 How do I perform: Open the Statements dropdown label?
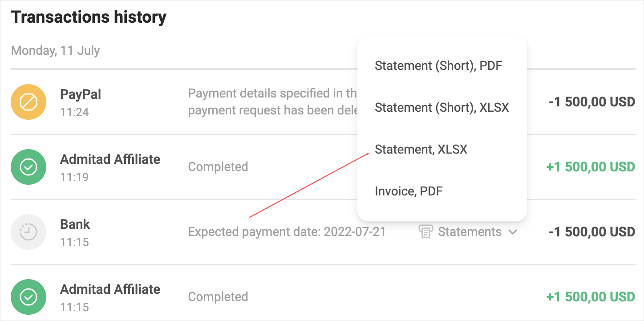470,232
